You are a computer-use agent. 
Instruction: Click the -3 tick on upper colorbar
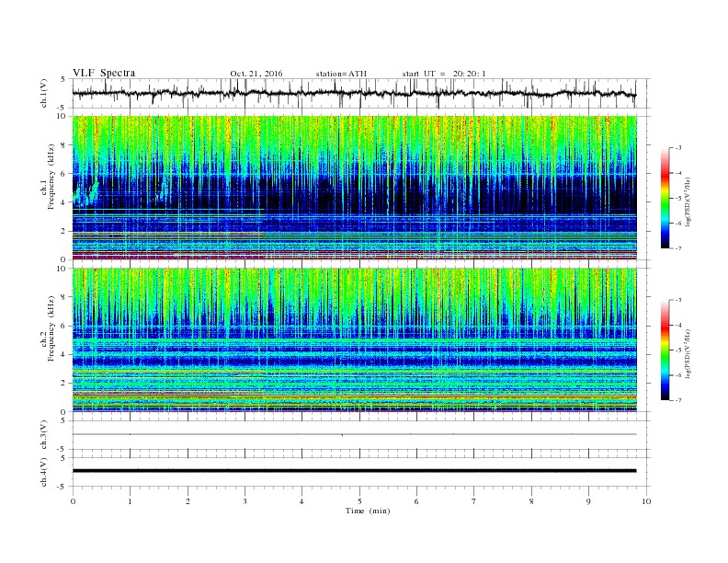pyautogui.click(x=678, y=148)
